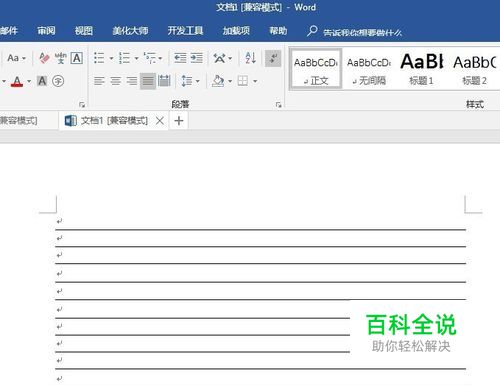Expand Asian layout dropdown arrow

click(x=230, y=58)
